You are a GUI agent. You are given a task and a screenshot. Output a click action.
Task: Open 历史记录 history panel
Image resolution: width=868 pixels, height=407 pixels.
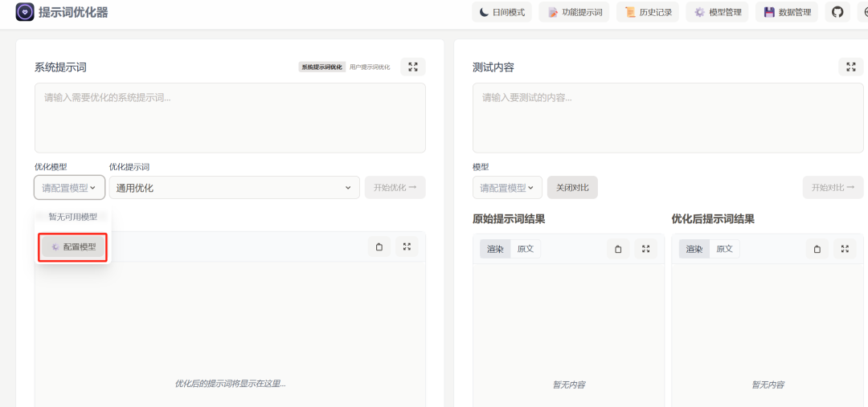pyautogui.click(x=648, y=12)
